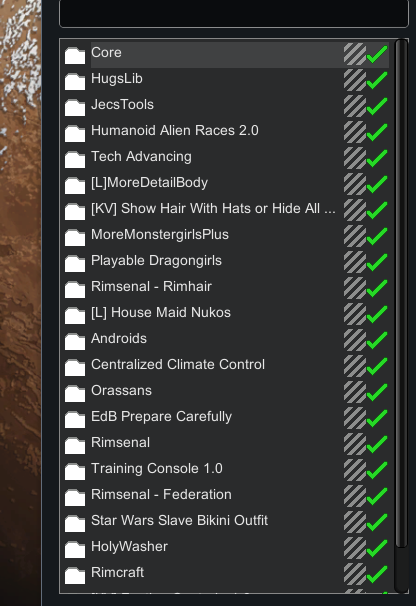The image size is (416, 606).
Task: Click the folder icon beside Core
Action: [75, 55]
